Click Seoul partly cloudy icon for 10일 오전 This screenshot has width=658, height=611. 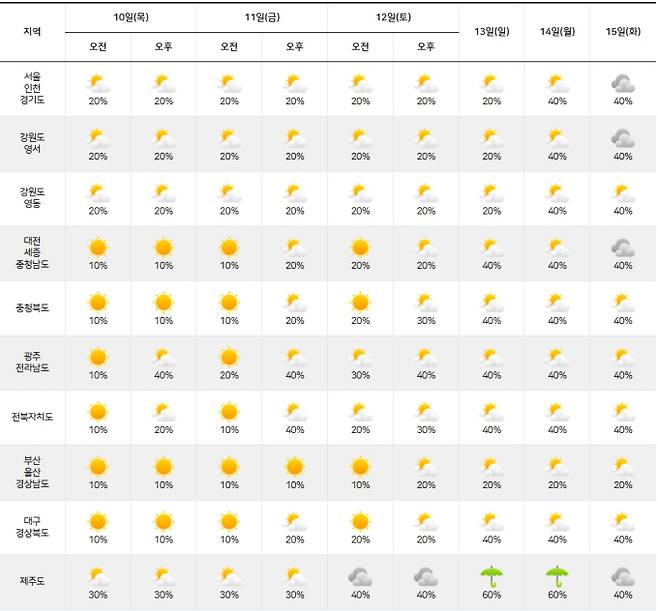point(98,84)
